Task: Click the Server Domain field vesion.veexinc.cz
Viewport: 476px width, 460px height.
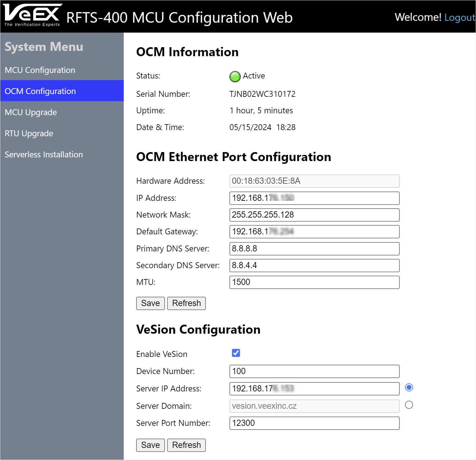Action: pyautogui.click(x=314, y=406)
